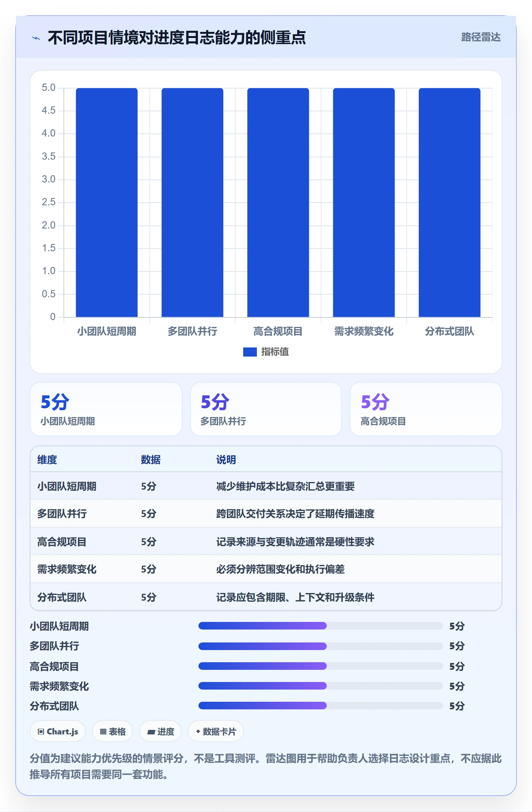Image resolution: width=532 pixels, height=812 pixels.
Task: Click 必须分辨范围变化和执行偏差 description
Action: tap(280, 569)
